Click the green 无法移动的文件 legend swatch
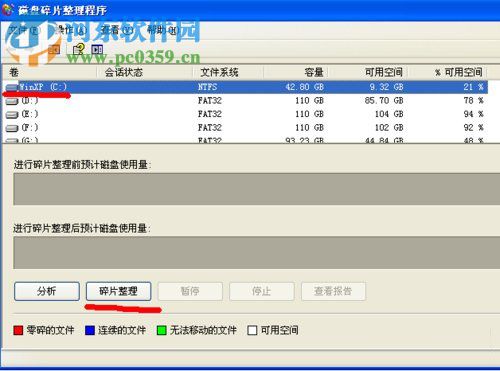Image resolution: width=500 pixels, height=371 pixels. (162, 330)
